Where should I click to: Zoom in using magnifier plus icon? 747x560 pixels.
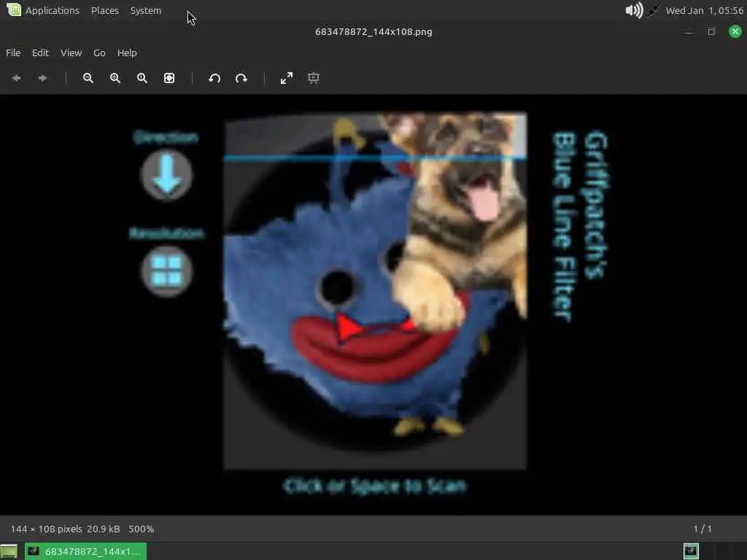[x=115, y=78]
